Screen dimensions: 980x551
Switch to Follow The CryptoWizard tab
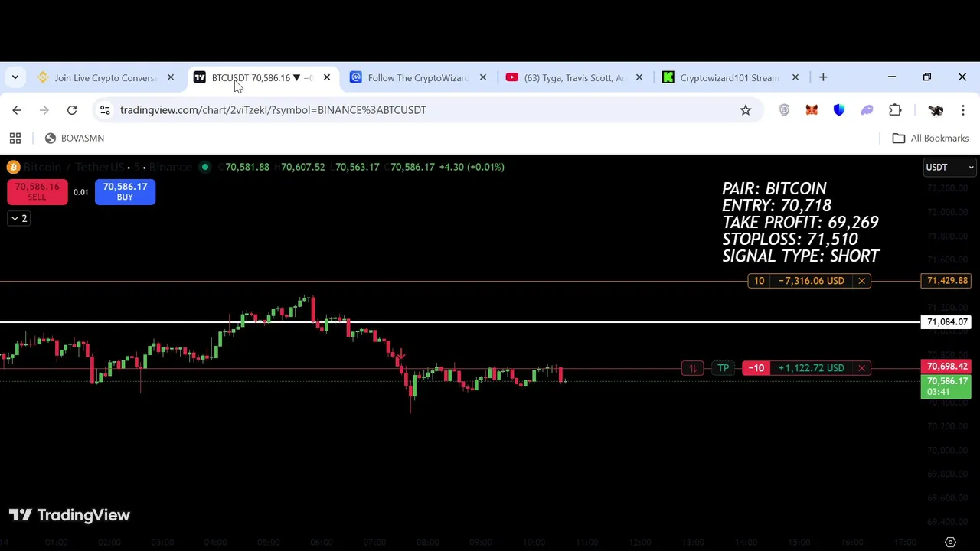(x=418, y=77)
